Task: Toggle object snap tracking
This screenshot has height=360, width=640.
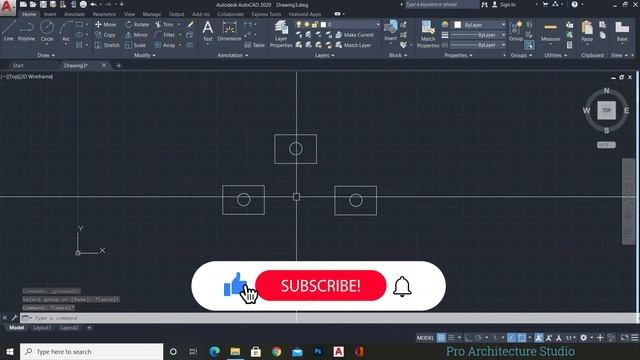Action: pos(511,338)
